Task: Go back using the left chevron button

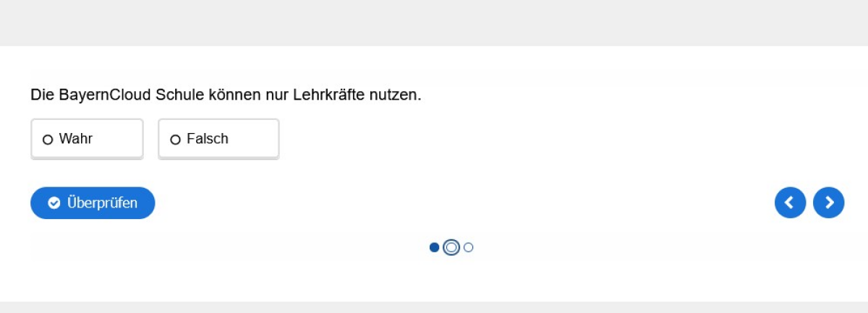Action: coord(790,202)
